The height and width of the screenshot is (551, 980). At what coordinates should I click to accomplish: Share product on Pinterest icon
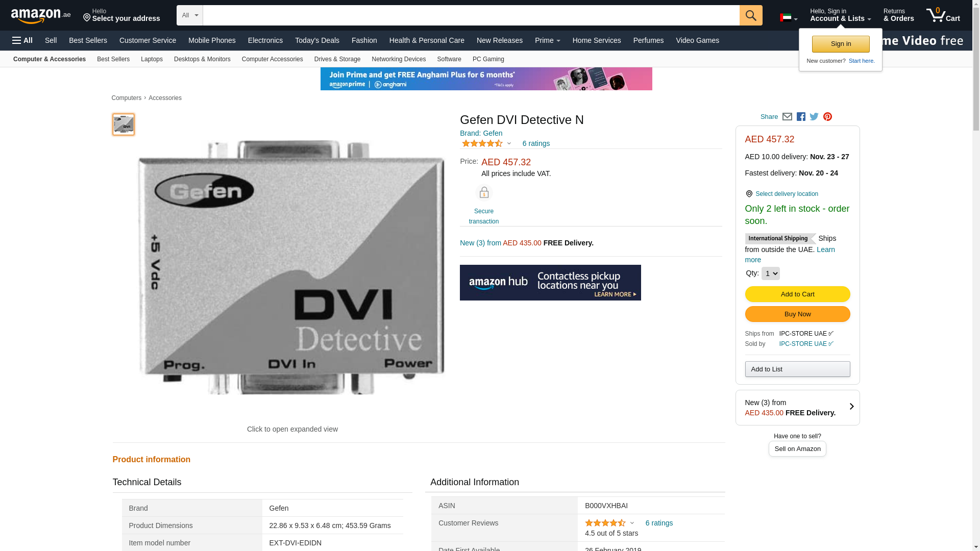(x=827, y=117)
